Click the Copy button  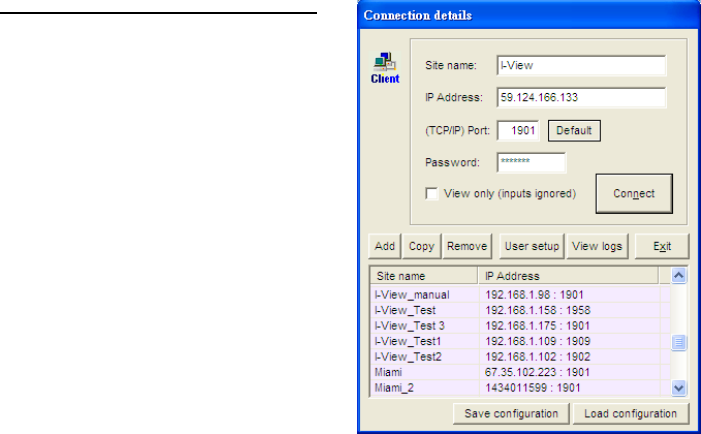coord(422,246)
